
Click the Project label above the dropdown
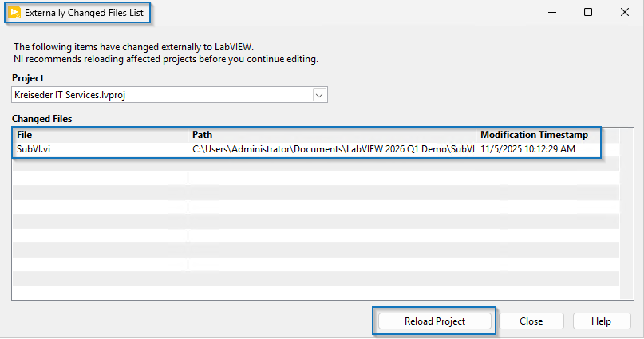click(28, 78)
